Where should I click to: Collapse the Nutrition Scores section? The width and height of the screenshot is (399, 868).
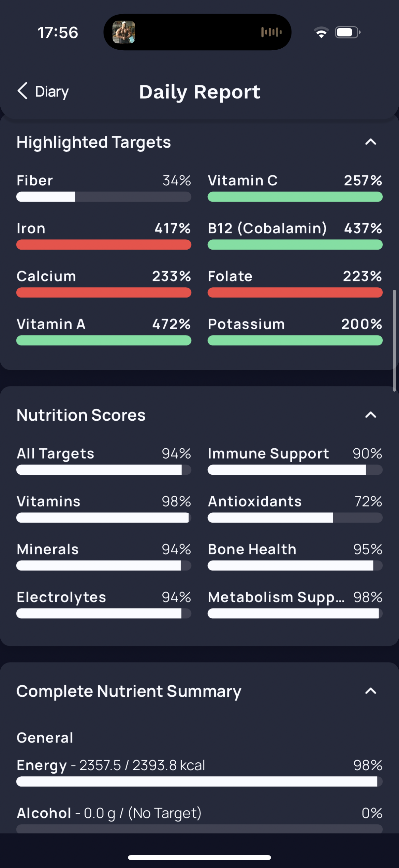coord(370,415)
